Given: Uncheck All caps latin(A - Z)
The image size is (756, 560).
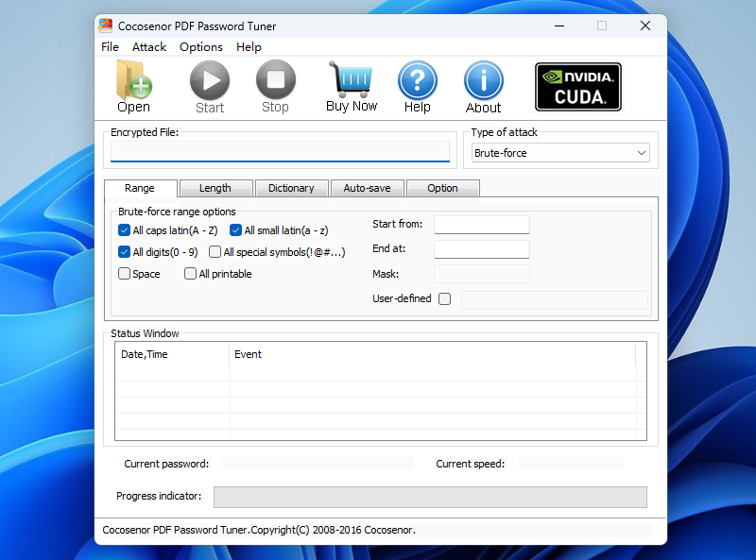Looking at the screenshot, I should pyautogui.click(x=124, y=230).
